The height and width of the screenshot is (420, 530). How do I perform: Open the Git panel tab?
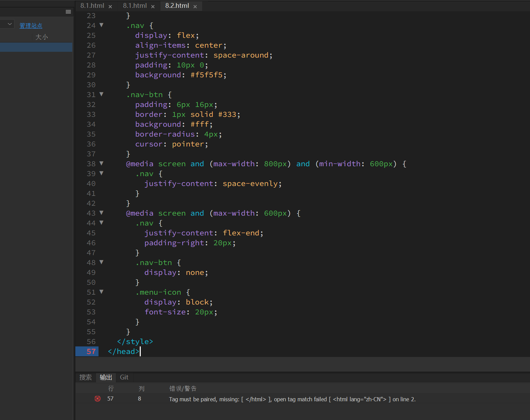click(x=124, y=377)
